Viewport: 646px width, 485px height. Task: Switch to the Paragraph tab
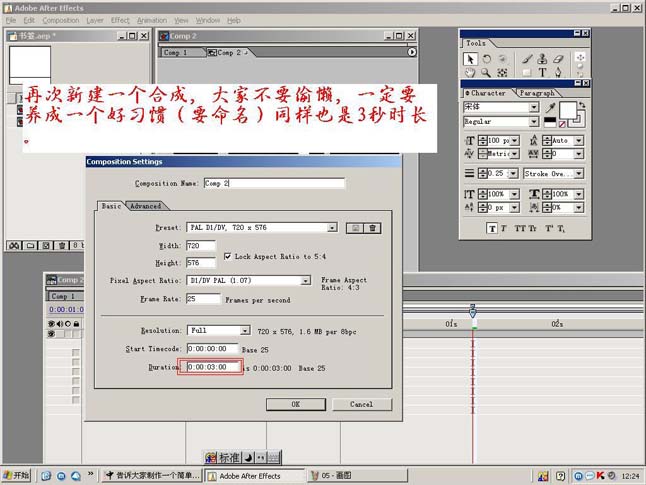tap(537, 93)
